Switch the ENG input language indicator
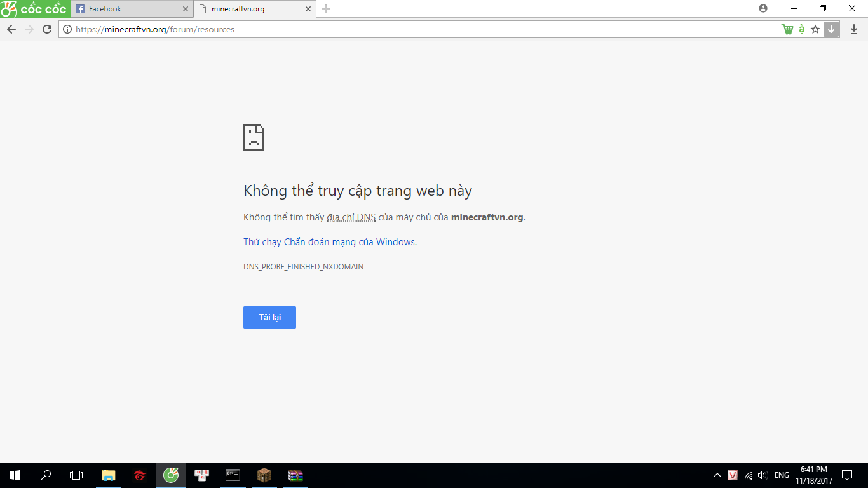Viewport: 868px width, 488px height. [782, 475]
